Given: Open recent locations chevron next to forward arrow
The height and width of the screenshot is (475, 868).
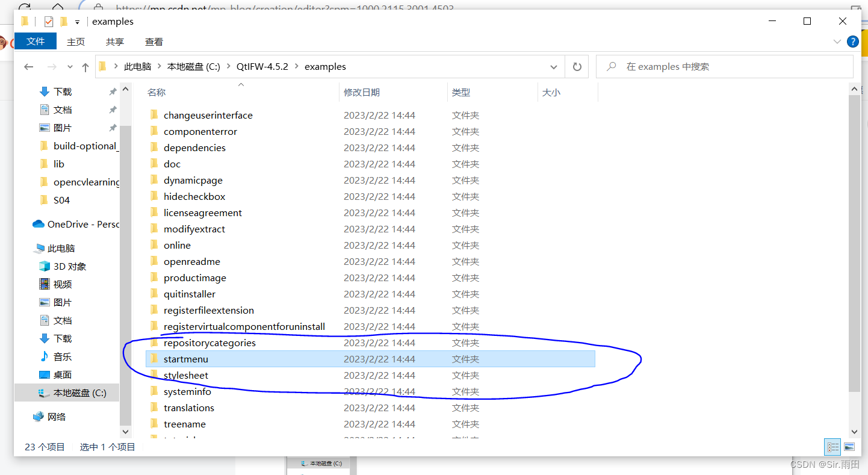Looking at the screenshot, I should [x=69, y=67].
